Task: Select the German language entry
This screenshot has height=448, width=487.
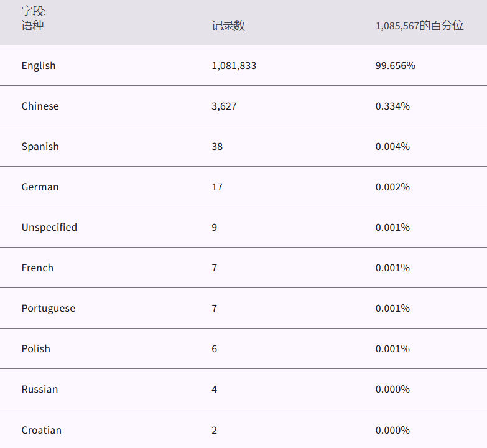Action: [x=40, y=187]
